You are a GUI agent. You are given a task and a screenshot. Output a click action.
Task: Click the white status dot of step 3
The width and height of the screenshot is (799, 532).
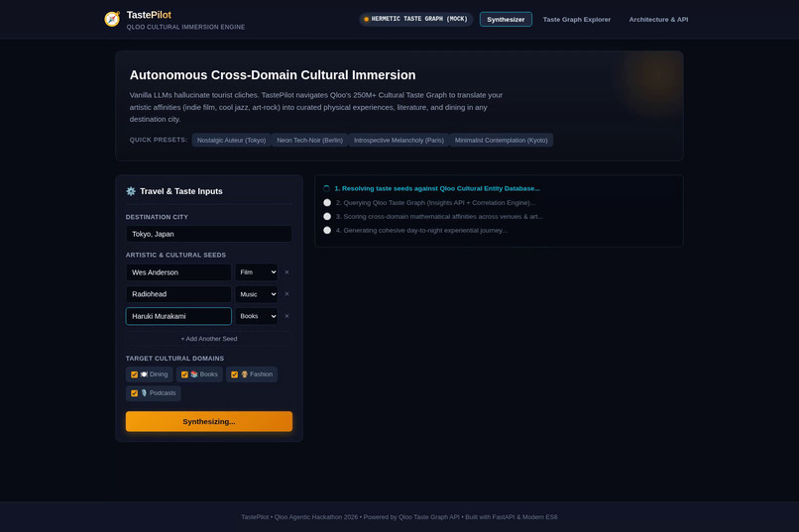(327, 216)
